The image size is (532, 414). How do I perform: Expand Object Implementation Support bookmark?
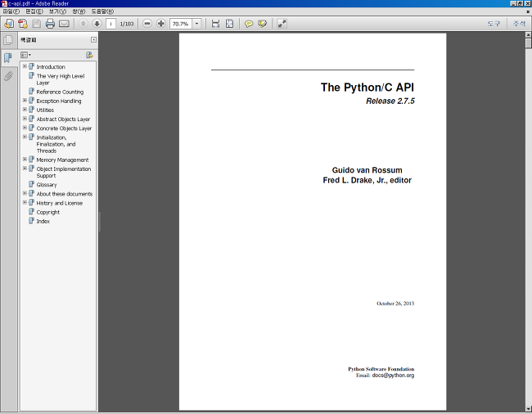pos(25,169)
